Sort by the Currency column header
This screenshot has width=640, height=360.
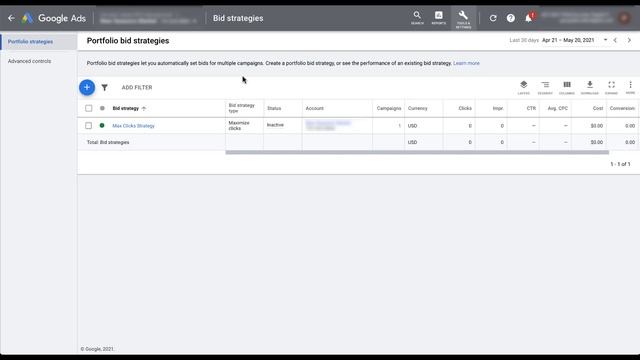418,108
